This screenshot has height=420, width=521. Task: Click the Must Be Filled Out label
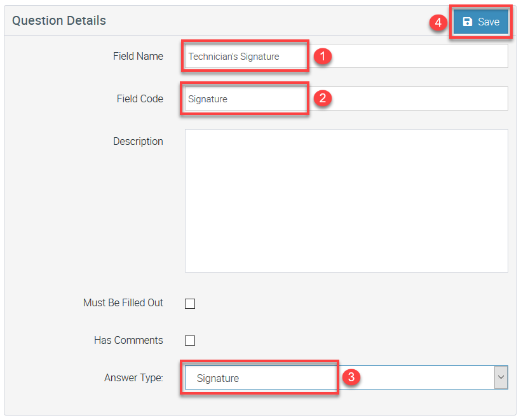(x=123, y=302)
